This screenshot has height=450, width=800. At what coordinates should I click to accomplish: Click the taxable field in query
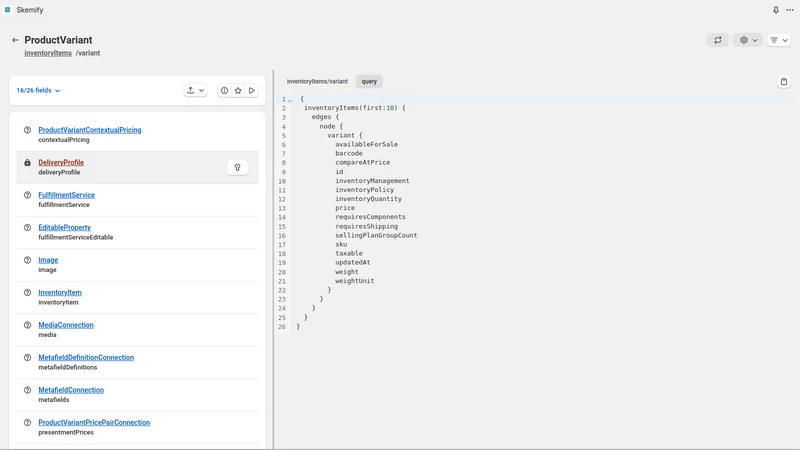(x=349, y=254)
